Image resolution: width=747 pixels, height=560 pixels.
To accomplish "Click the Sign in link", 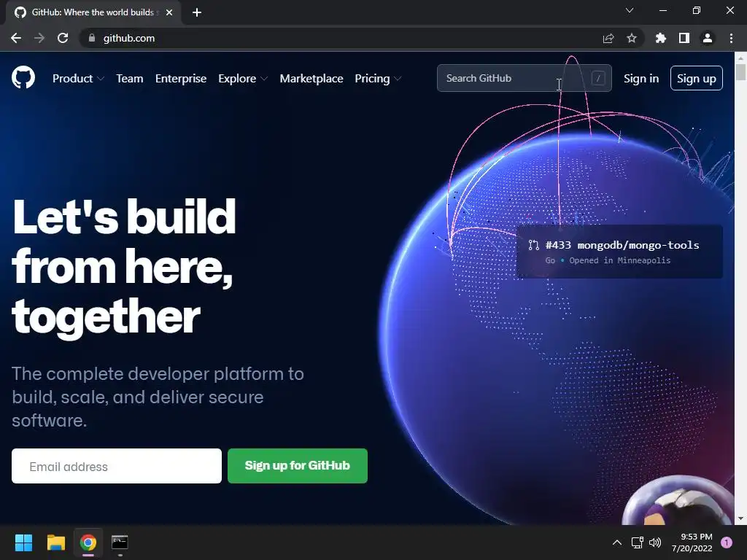I will pyautogui.click(x=641, y=79).
